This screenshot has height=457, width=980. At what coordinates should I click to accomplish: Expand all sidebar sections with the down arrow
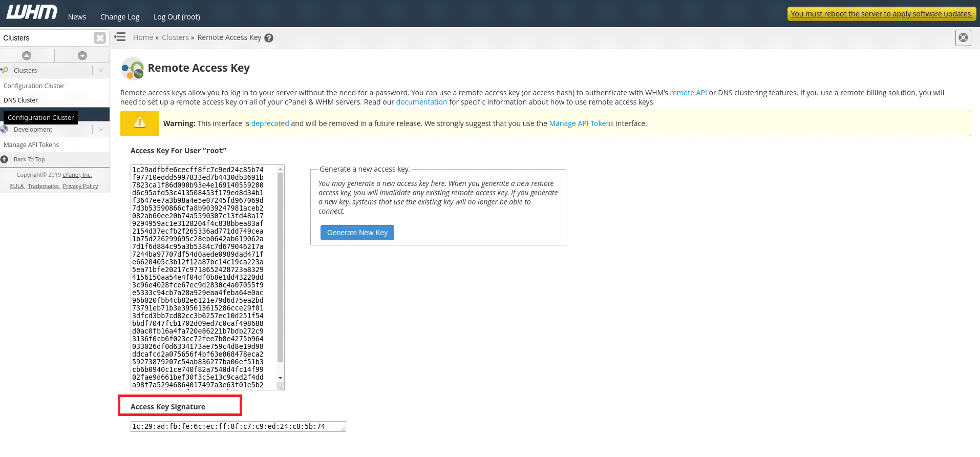tap(82, 55)
